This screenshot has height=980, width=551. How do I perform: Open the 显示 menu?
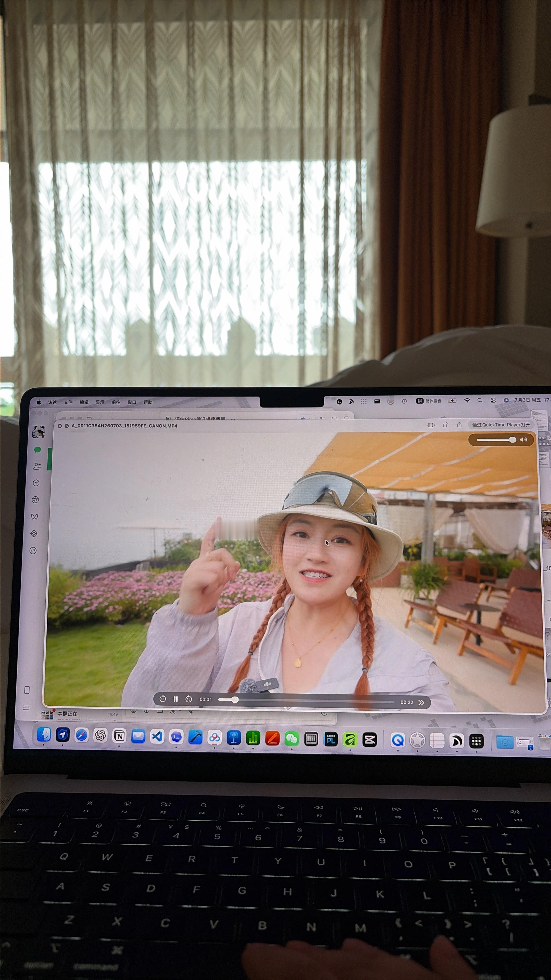tap(100, 402)
